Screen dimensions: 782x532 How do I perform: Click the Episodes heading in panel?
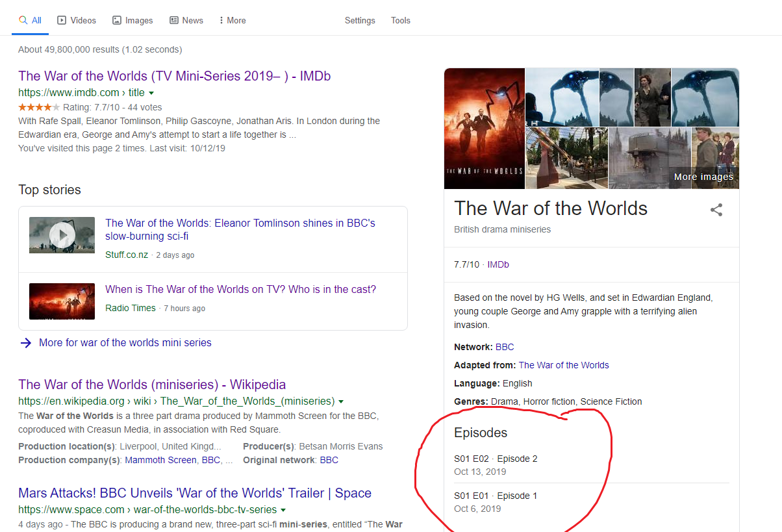pyautogui.click(x=481, y=433)
